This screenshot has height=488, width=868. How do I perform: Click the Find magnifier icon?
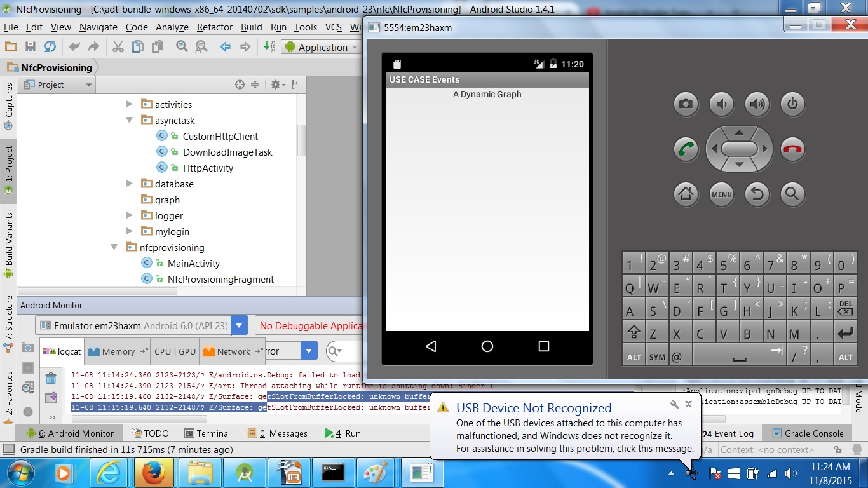pyautogui.click(x=182, y=46)
